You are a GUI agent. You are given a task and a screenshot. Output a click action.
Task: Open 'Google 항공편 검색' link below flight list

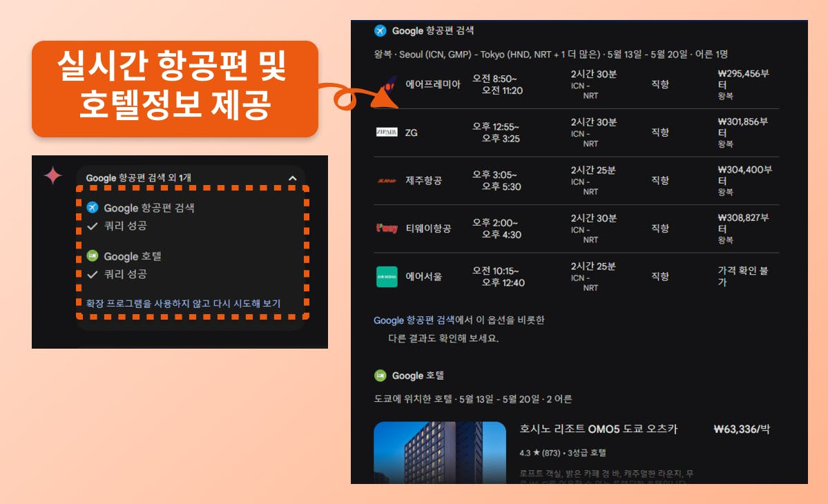(x=414, y=320)
